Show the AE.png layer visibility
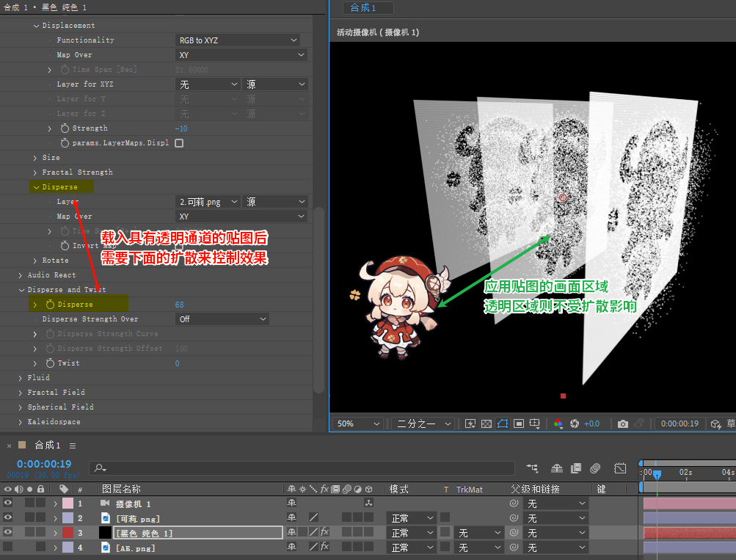The image size is (736, 560). coord(8,548)
